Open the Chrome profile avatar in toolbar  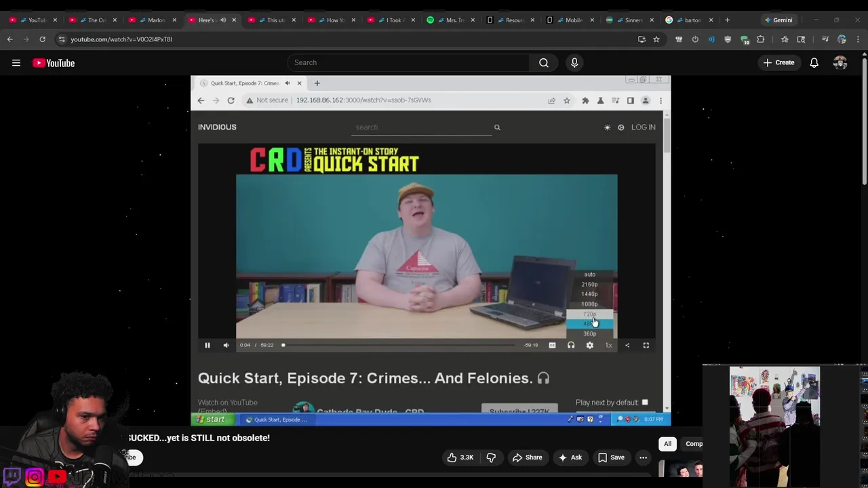click(x=842, y=39)
